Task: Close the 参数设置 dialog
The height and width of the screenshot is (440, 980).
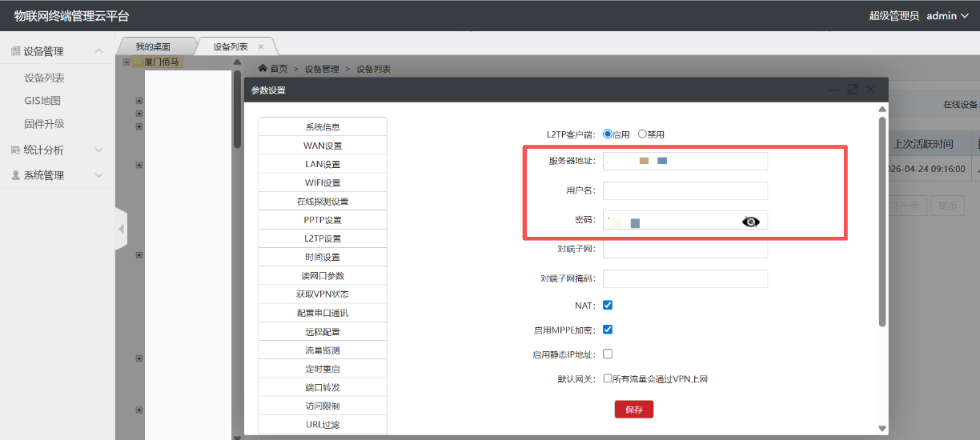Action: click(x=871, y=90)
